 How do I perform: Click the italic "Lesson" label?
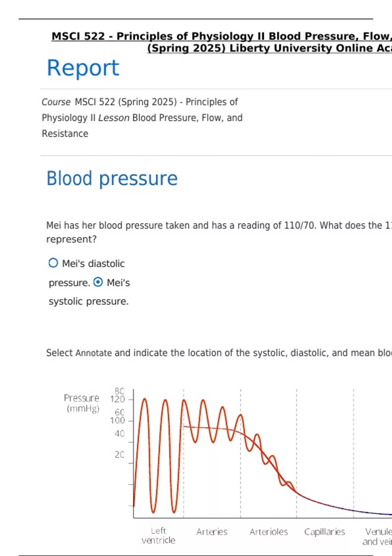tap(114, 118)
